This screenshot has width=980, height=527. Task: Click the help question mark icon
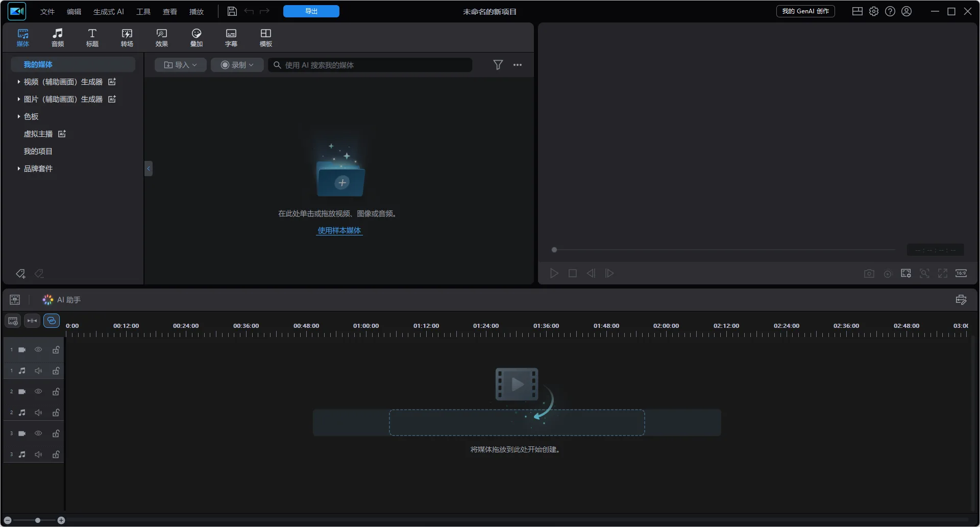pos(890,11)
